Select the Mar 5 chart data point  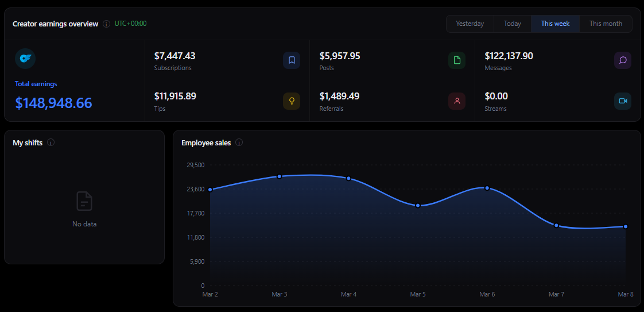tap(418, 206)
